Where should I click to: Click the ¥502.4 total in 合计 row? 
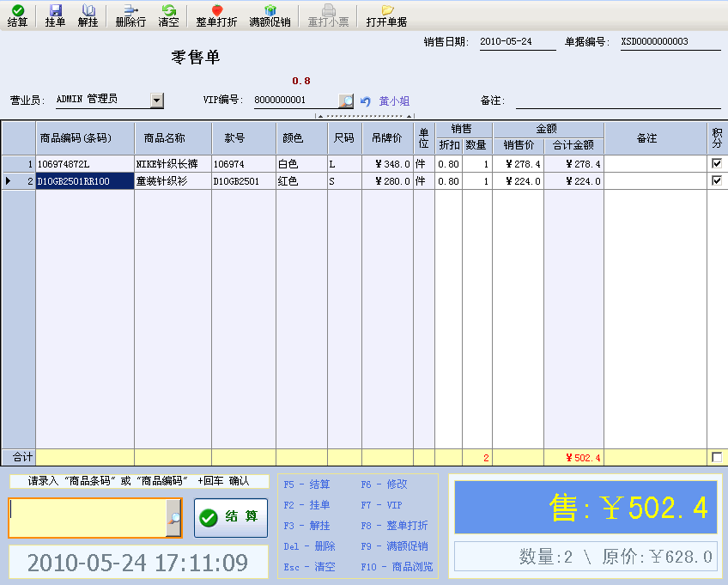[573, 458]
